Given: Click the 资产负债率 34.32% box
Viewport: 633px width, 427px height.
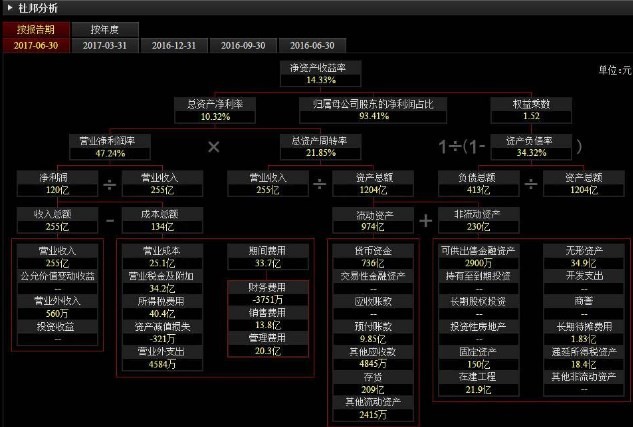Looking at the screenshot, I should (531, 147).
